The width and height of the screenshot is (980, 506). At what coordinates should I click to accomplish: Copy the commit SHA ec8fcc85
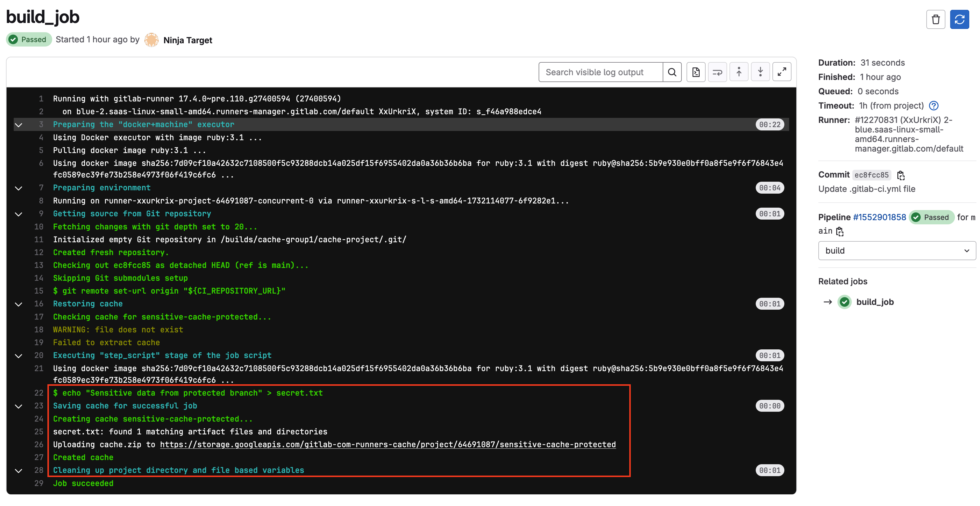point(900,175)
